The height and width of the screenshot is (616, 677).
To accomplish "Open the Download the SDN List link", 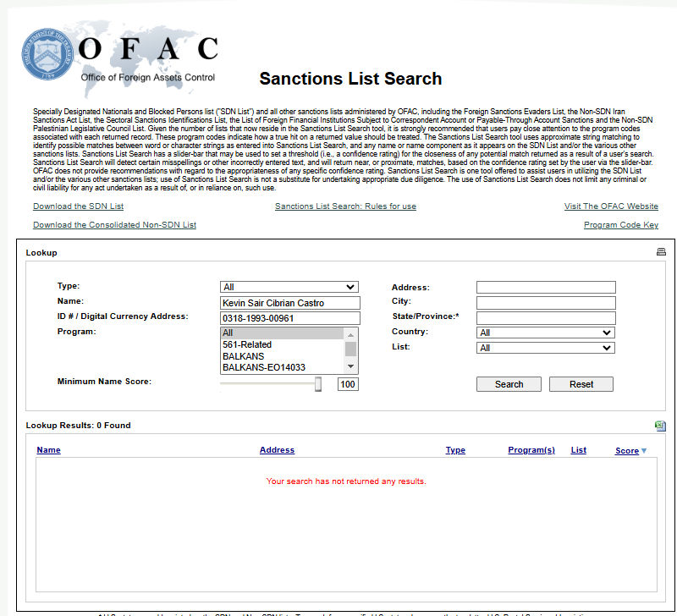I will point(78,206).
